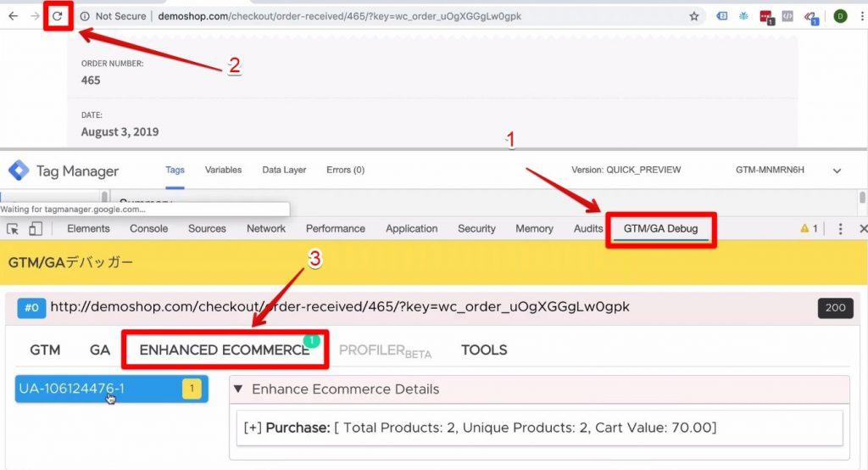Click the Chrome profile avatar icon
868x470 pixels.
click(840, 16)
